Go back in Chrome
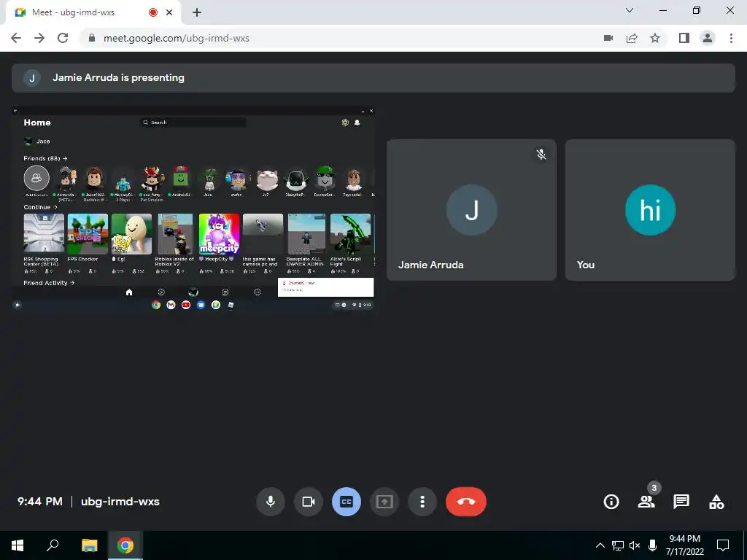Image resolution: width=747 pixels, height=560 pixels. click(x=16, y=38)
